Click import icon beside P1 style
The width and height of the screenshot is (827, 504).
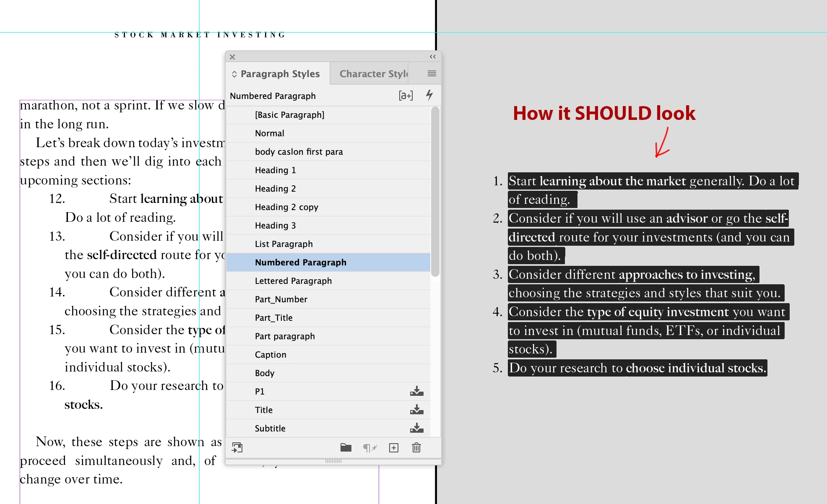416,391
